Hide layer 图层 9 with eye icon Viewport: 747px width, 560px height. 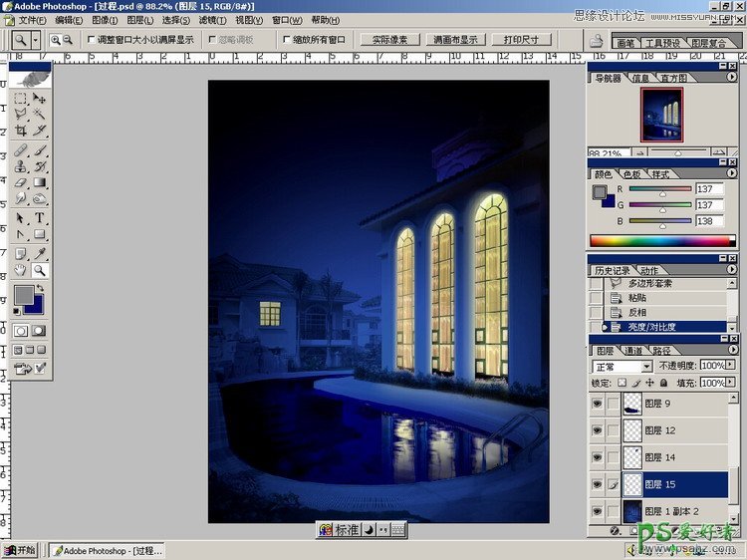pos(598,404)
